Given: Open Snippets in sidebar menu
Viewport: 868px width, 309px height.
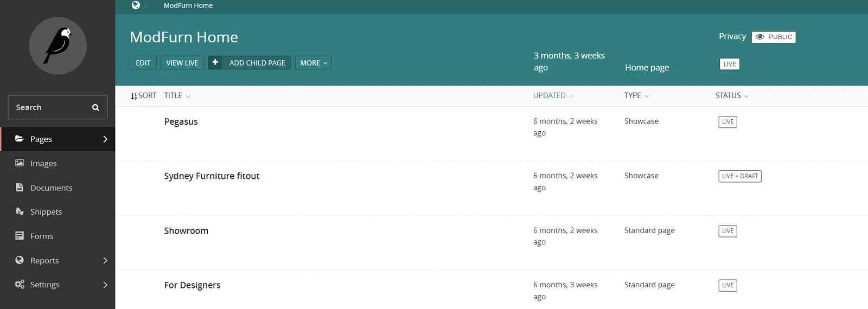Looking at the screenshot, I should (x=58, y=211).
